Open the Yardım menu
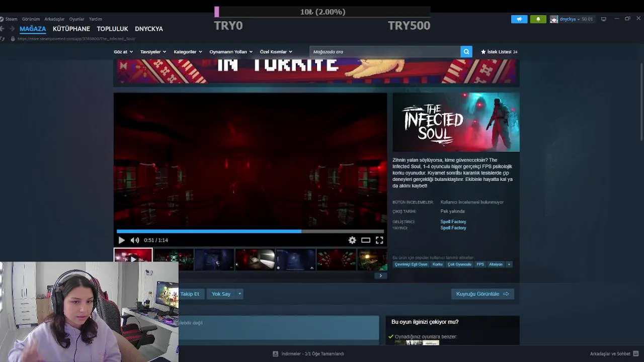The height and width of the screenshot is (362, 644). (95, 19)
